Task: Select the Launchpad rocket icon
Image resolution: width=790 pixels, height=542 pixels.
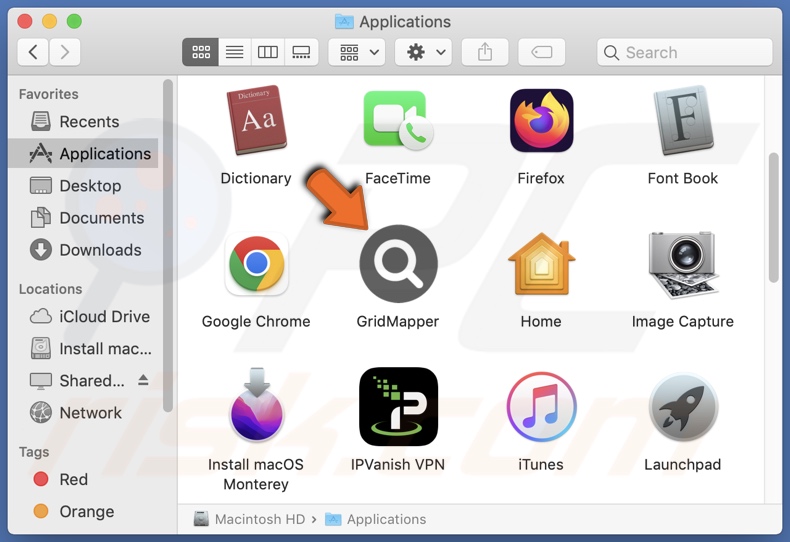Action: 683,407
